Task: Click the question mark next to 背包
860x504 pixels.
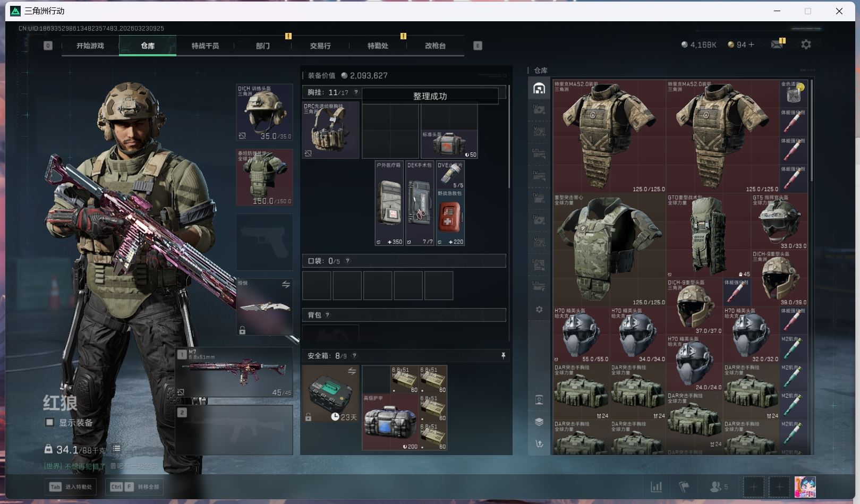Action: [327, 315]
